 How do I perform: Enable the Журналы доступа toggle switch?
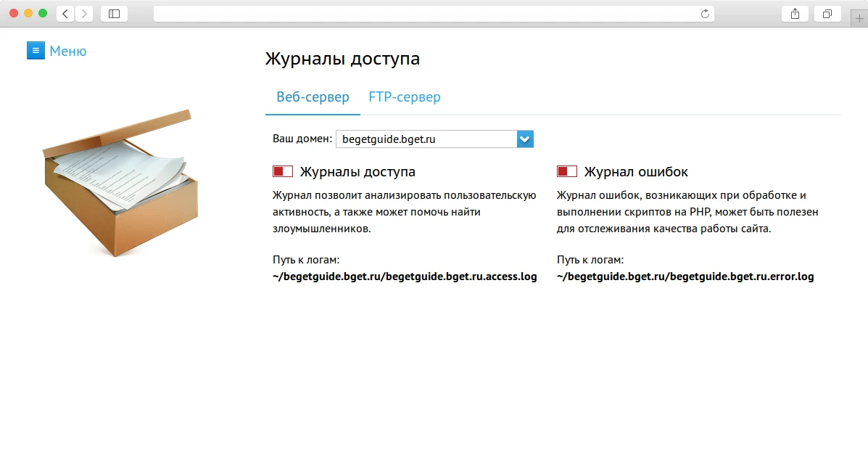[x=281, y=171]
